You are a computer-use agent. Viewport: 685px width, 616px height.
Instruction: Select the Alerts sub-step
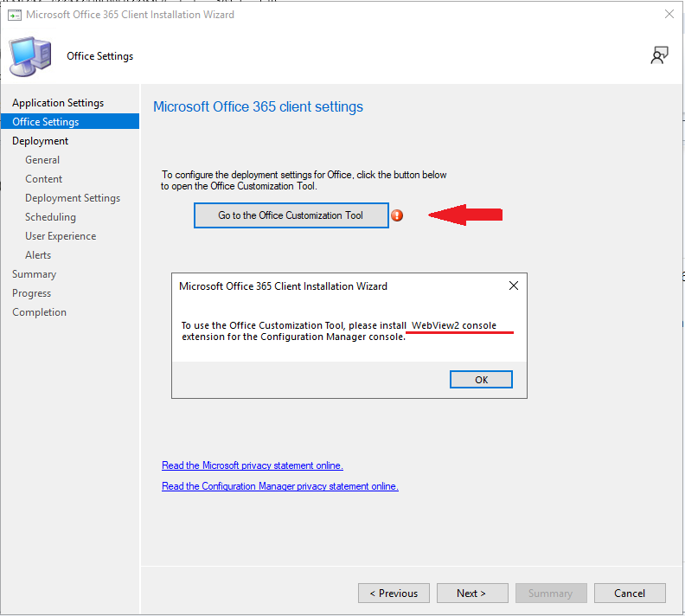tap(38, 255)
